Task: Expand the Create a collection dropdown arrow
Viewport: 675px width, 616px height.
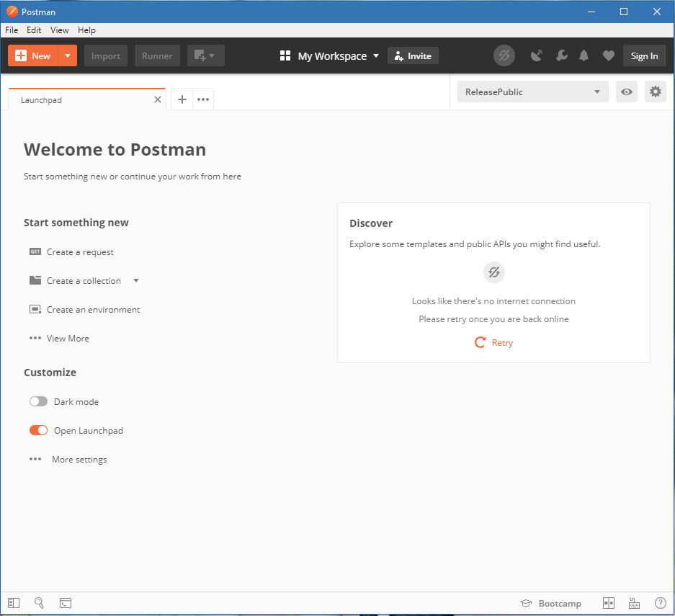Action: coord(136,280)
